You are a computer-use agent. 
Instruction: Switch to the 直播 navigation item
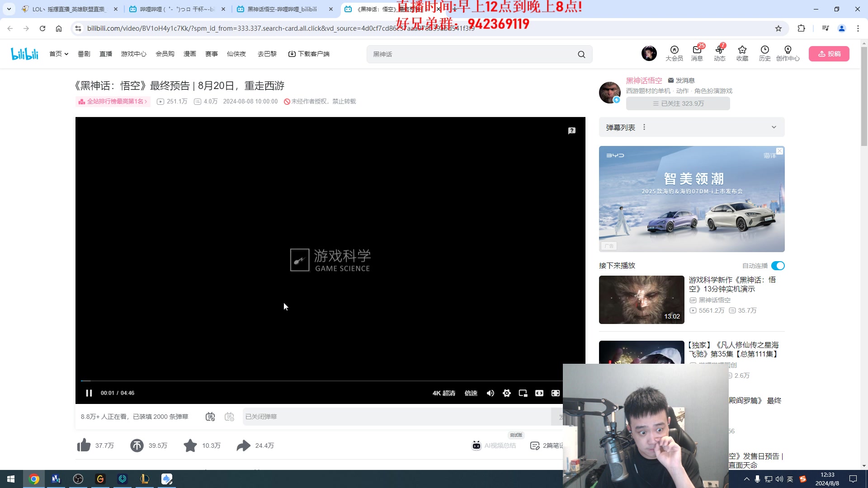[105, 53]
